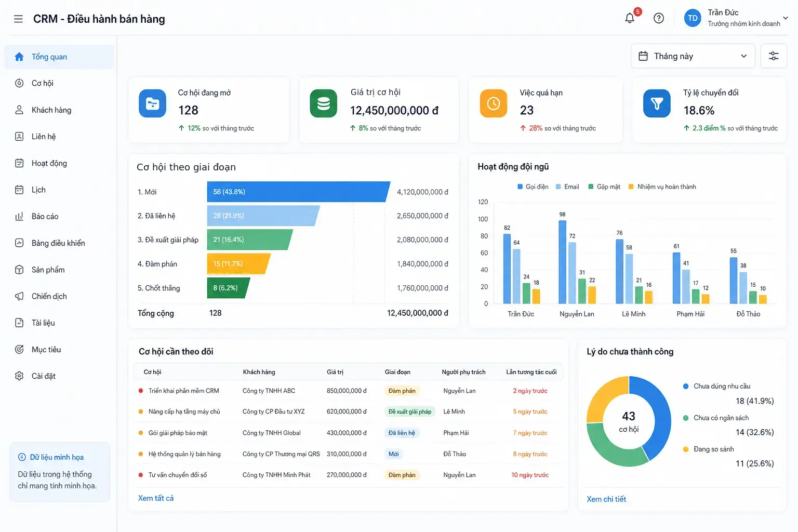Open the hamburger menu icon
This screenshot has height=532, width=798.
pos(18,19)
